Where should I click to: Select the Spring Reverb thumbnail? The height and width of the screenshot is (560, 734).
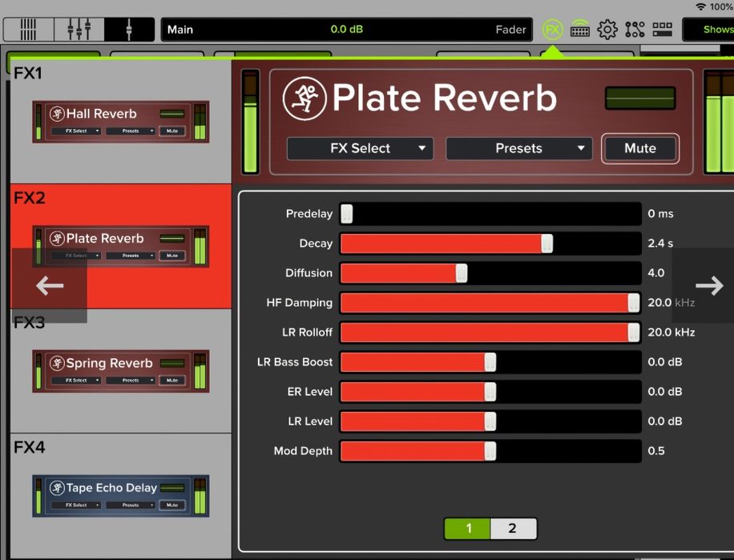click(x=121, y=371)
